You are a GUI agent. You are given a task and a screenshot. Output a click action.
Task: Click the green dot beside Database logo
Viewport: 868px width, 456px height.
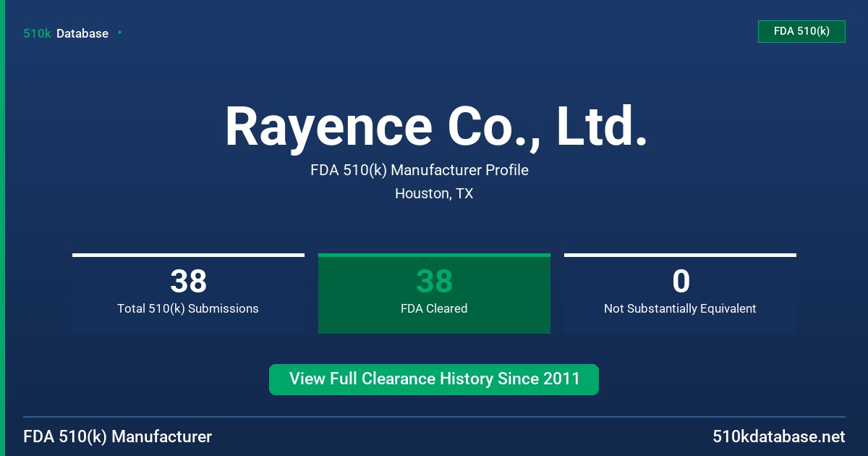119,33
